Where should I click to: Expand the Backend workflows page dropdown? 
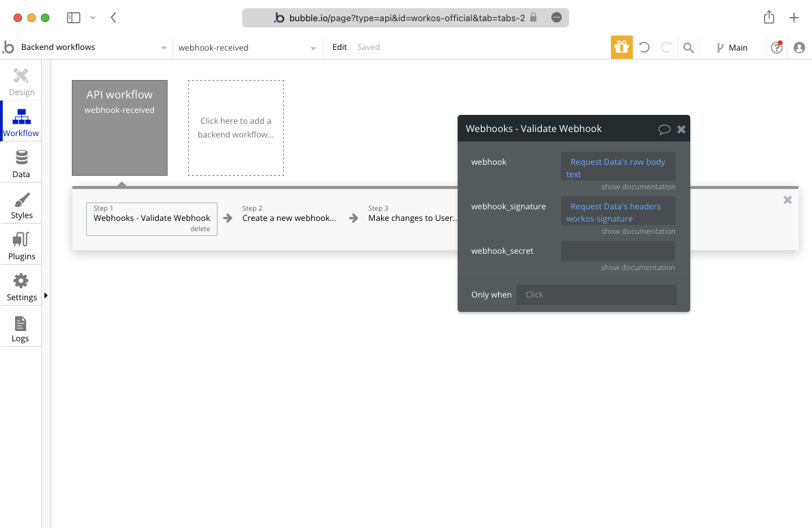tap(163, 47)
